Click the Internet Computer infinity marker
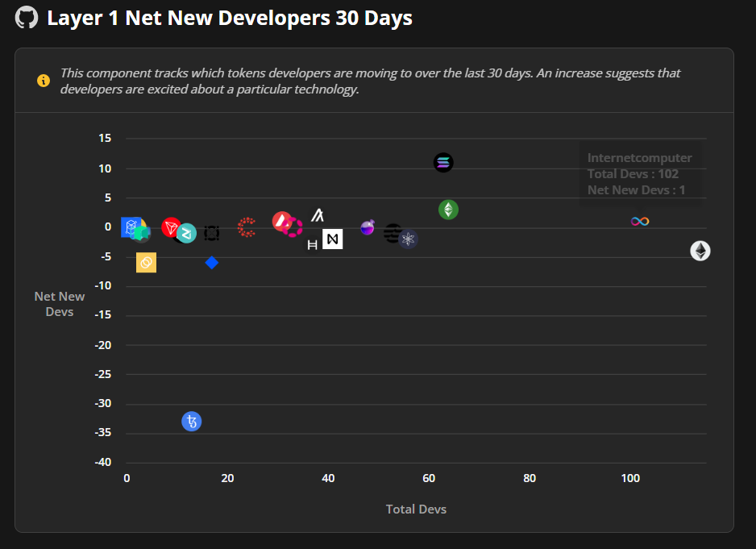The width and height of the screenshot is (756, 549). point(640,222)
